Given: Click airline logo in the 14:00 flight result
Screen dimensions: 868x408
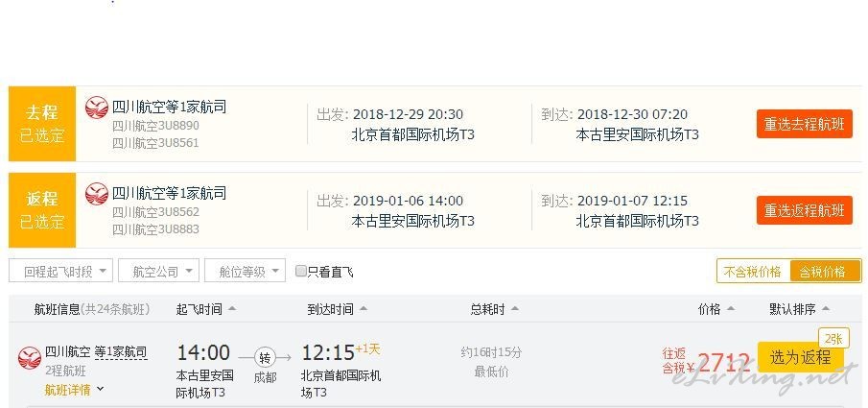Looking at the screenshot, I should tap(30, 358).
